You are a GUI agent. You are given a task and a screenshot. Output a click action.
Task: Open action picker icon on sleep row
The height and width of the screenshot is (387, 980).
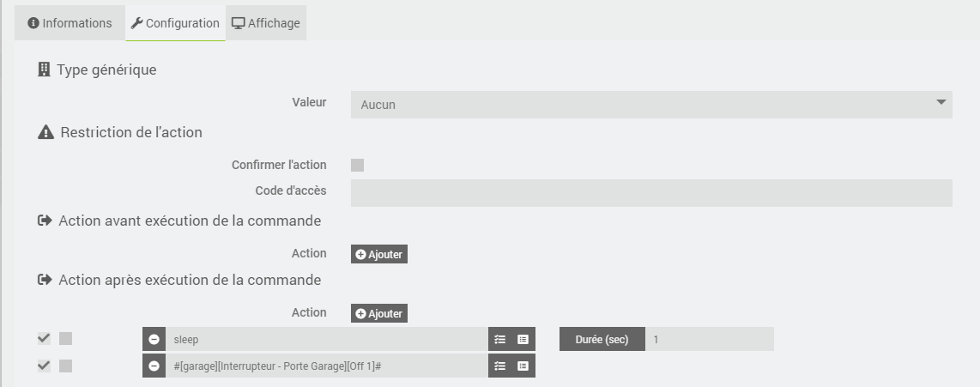coord(500,340)
